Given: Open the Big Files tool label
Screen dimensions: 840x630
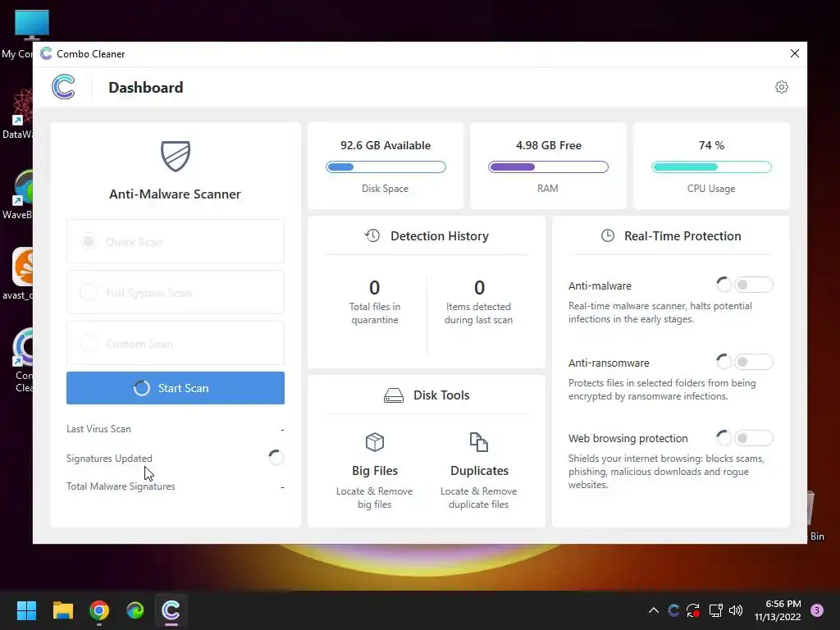Looking at the screenshot, I should pos(374,470).
